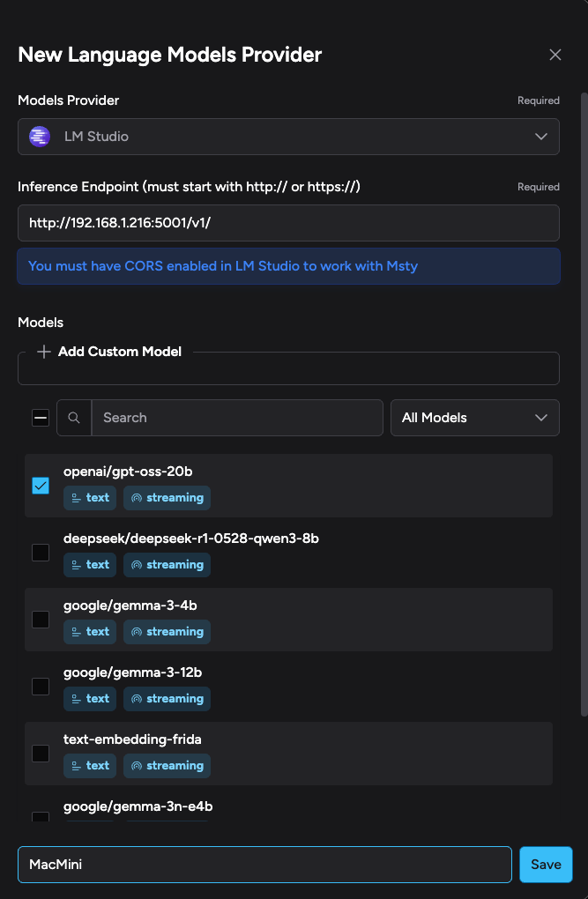Click the LM Studio logo icon
588x899 pixels.
pyautogui.click(x=40, y=137)
